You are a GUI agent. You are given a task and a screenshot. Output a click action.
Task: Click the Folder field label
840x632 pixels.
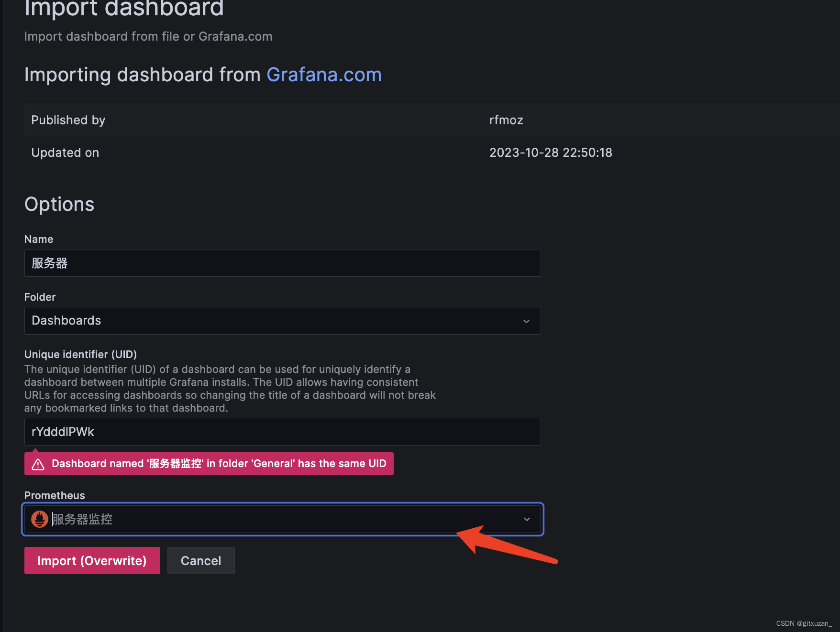pos(40,297)
